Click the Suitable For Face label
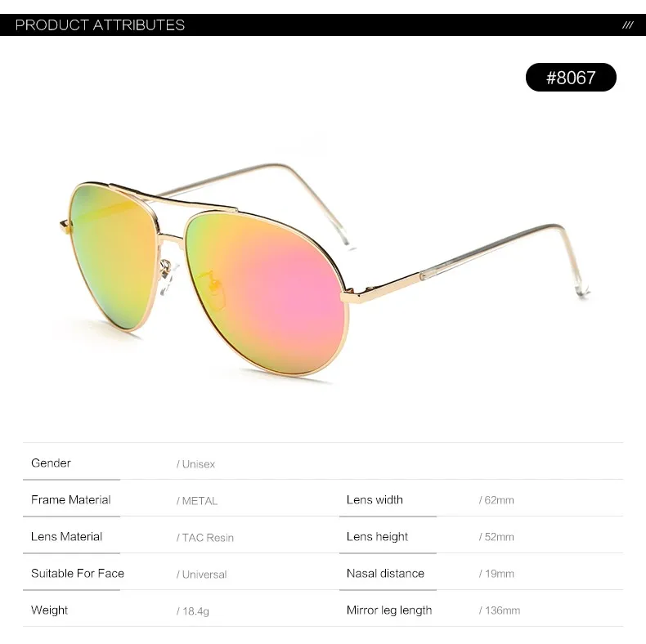 [78, 573]
